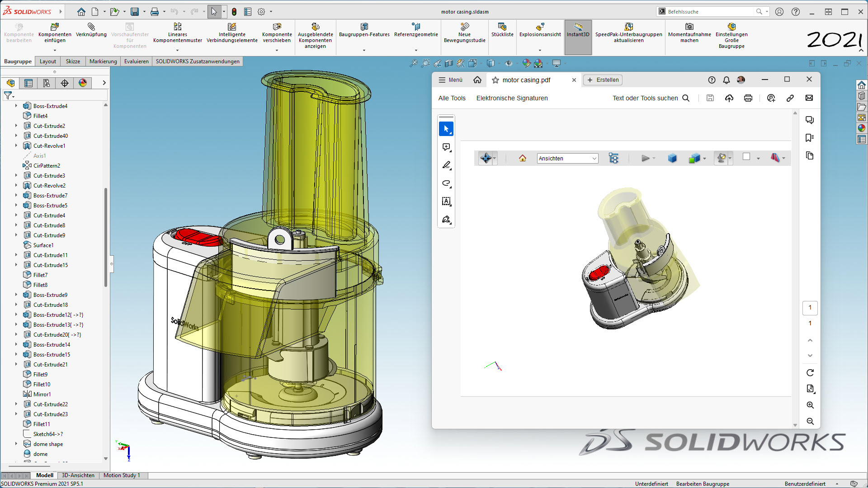Expand the Boss-Extrude9 tree node

click(16, 295)
